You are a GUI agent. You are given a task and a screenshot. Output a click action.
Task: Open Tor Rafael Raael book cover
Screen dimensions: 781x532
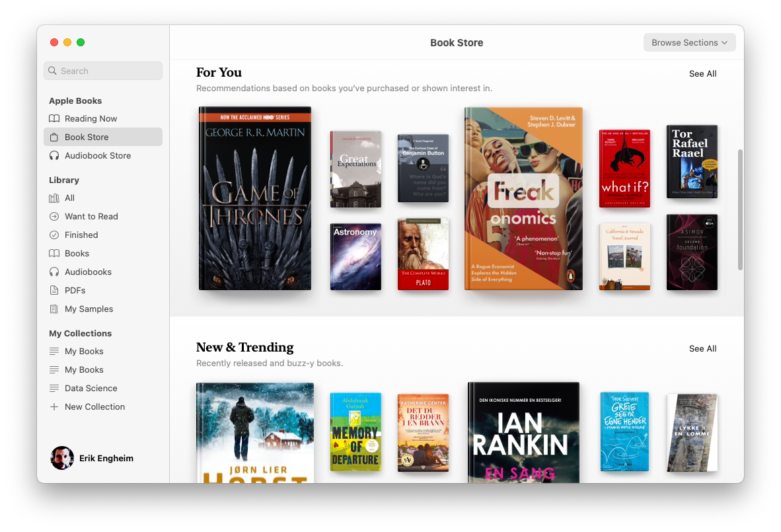692,161
